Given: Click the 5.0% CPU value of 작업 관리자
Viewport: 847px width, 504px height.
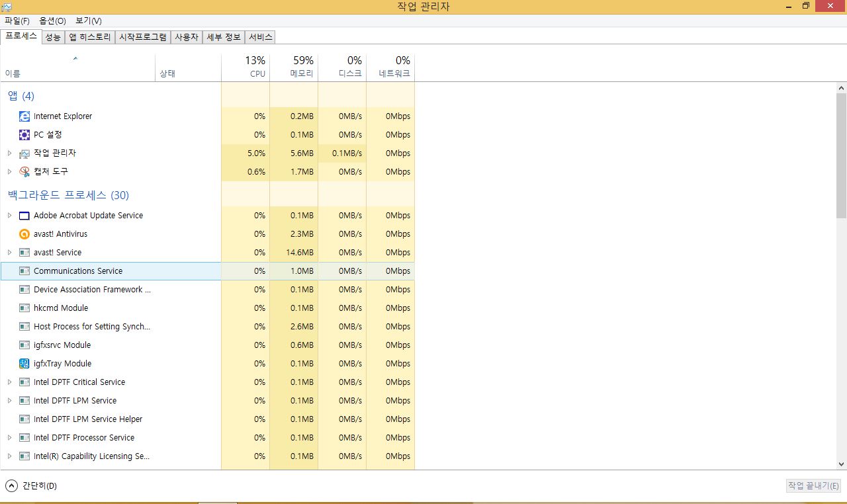Looking at the screenshot, I should point(256,153).
